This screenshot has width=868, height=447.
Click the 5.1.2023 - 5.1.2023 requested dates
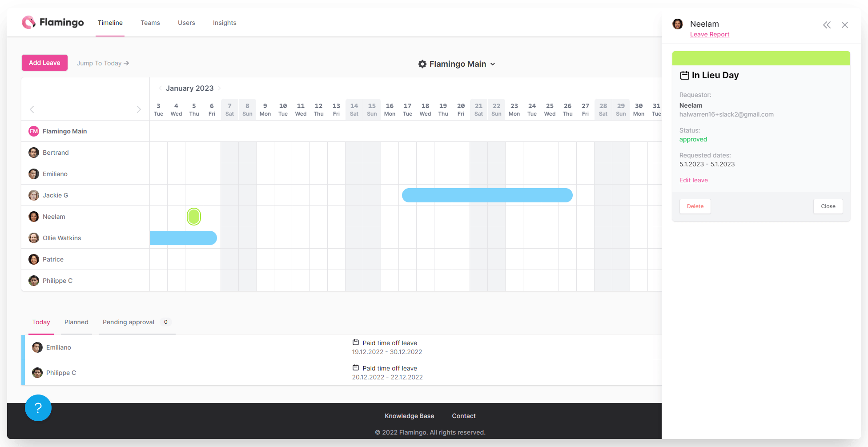click(x=707, y=164)
